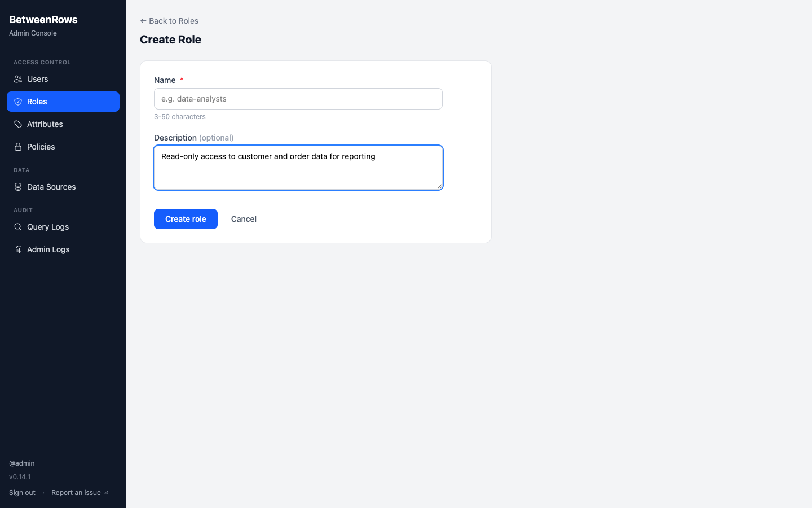Screen dimensions: 812x508
Task: Select the Policies lock icon
Action: click(18, 147)
